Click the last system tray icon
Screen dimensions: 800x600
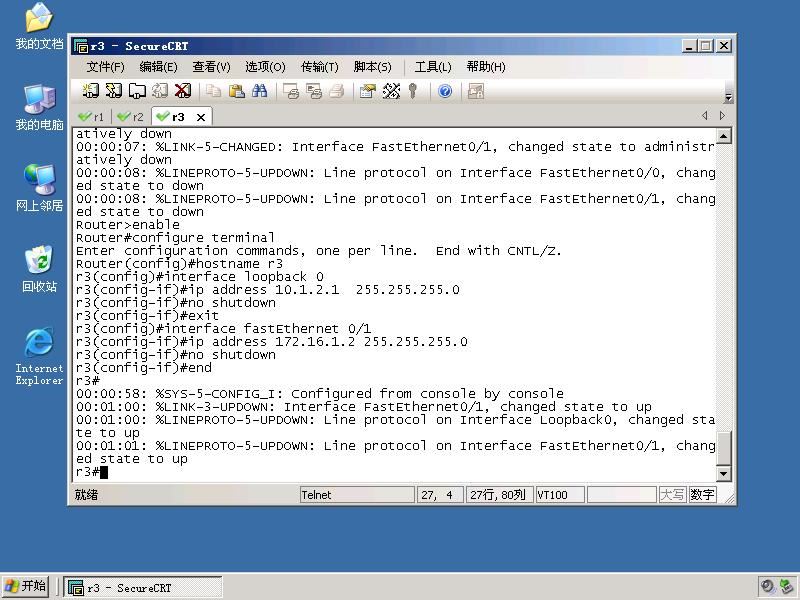(x=786, y=586)
